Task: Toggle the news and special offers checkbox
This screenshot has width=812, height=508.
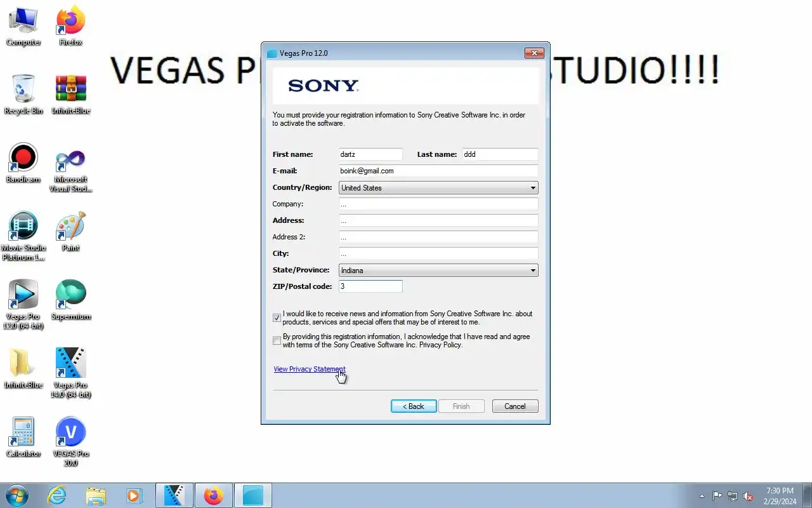Action: click(277, 317)
